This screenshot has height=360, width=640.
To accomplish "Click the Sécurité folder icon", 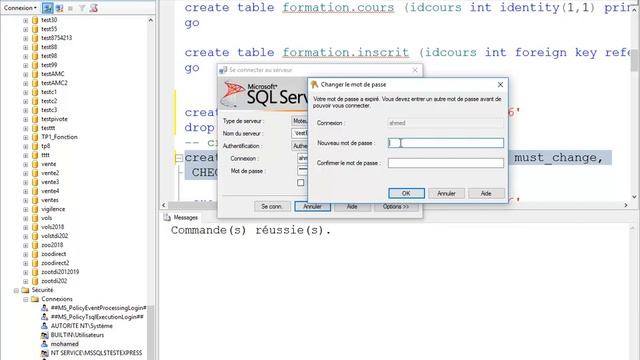I will pos(26,290).
